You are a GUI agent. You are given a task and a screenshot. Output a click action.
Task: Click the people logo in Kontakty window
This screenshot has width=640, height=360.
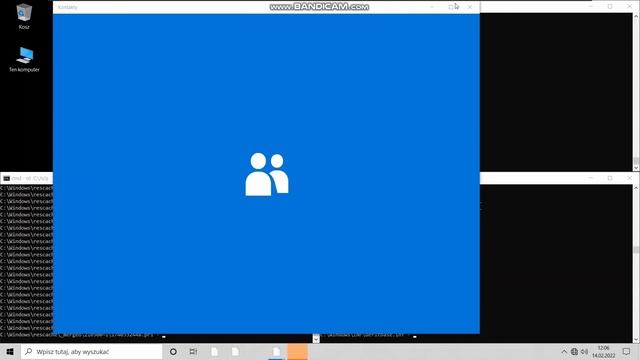coord(267,174)
